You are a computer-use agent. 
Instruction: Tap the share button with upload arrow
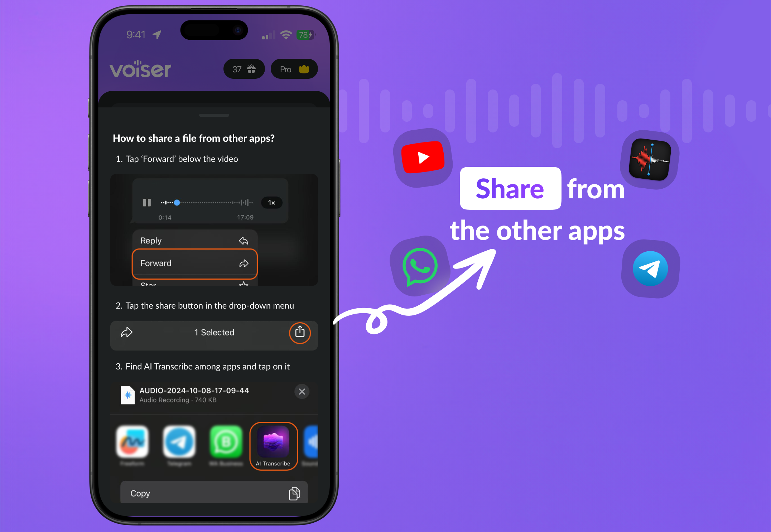point(300,333)
